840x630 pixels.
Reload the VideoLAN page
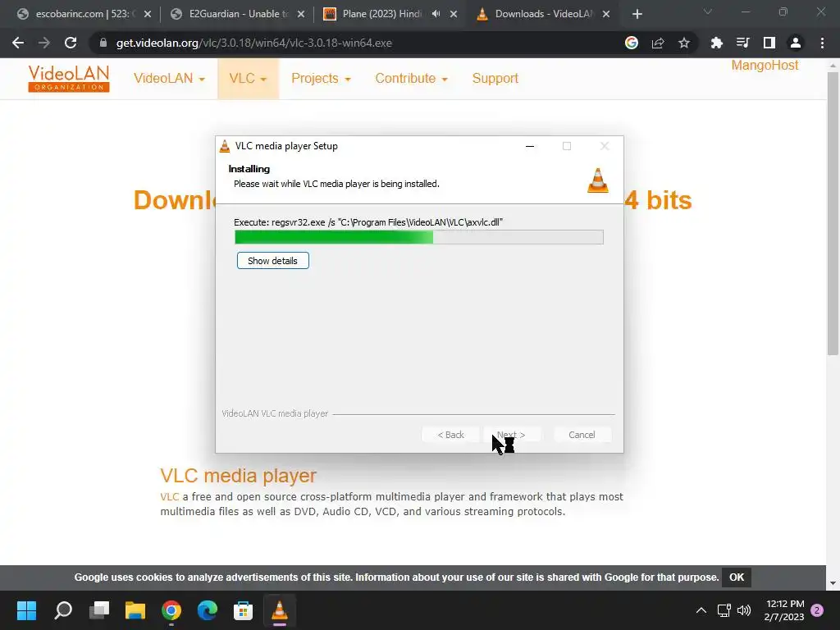point(71,43)
